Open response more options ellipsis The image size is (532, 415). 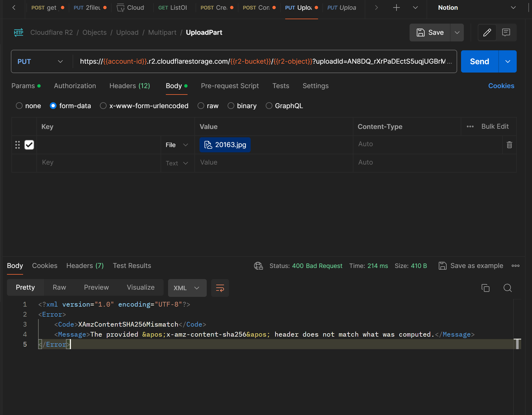tap(515, 266)
